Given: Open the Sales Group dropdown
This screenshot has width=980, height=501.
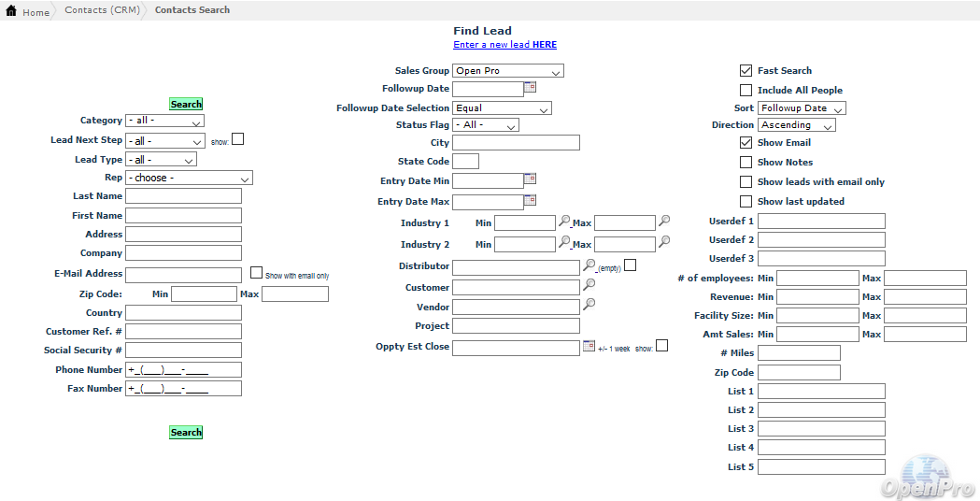Looking at the screenshot, I should click(x=508, y=71).
